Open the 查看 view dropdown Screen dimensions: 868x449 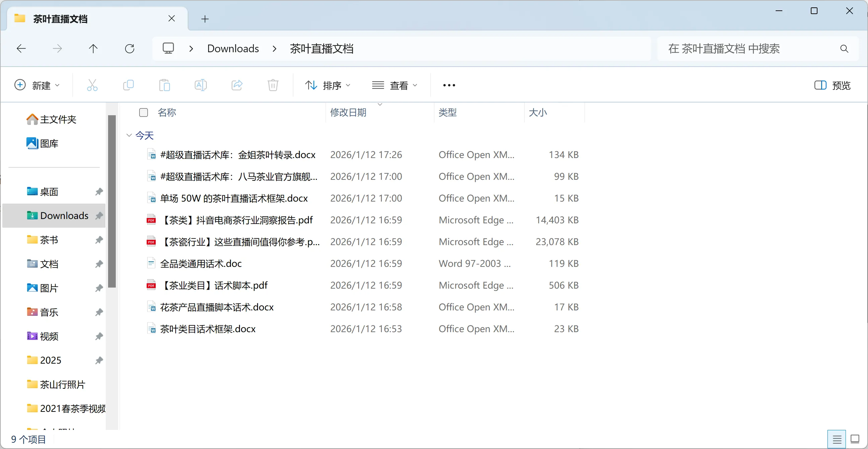[x=395, y=85]
